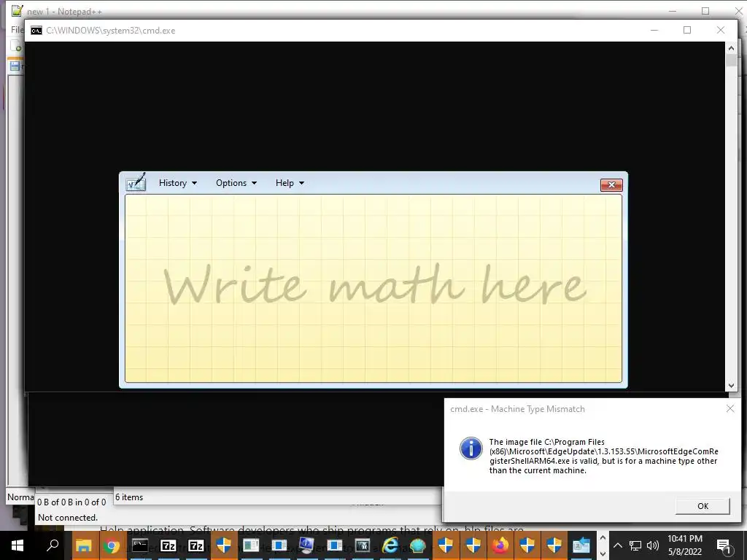Open the History menu in Math Input Panel
The width and height of the screenshot is (747, 560).
pos(178,183)
